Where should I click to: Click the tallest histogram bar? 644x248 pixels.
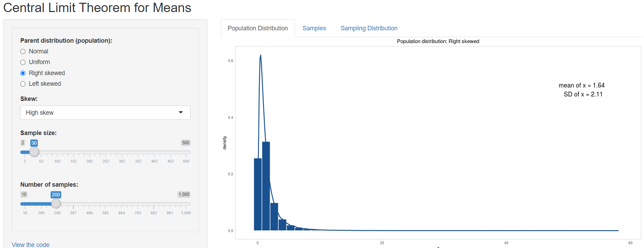click(266, 186)
